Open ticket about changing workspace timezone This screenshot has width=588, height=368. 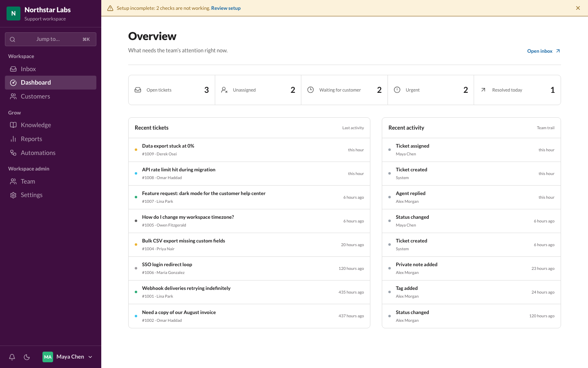pyautogui.click(x=249, y=221)
